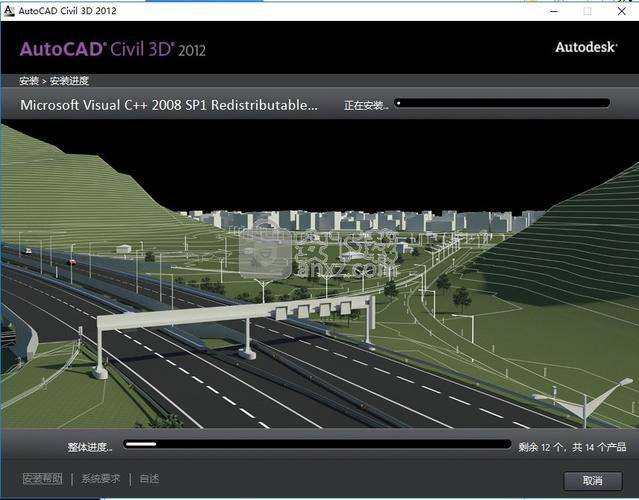The image size is (639, 500).
Task: Click the AutoCAD app icon in title bar
Action: (9, 11)
